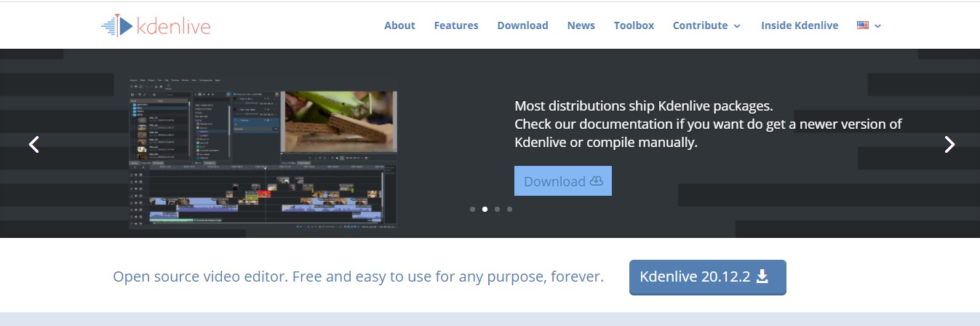This screenshot has width=980, height=326.
Task: Open the language flag selector
Action: tap(869, 25)
